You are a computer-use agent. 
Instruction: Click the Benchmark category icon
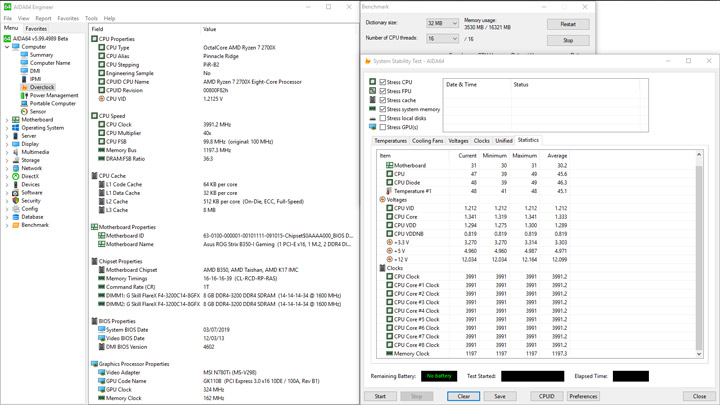(x=16, y=225)
